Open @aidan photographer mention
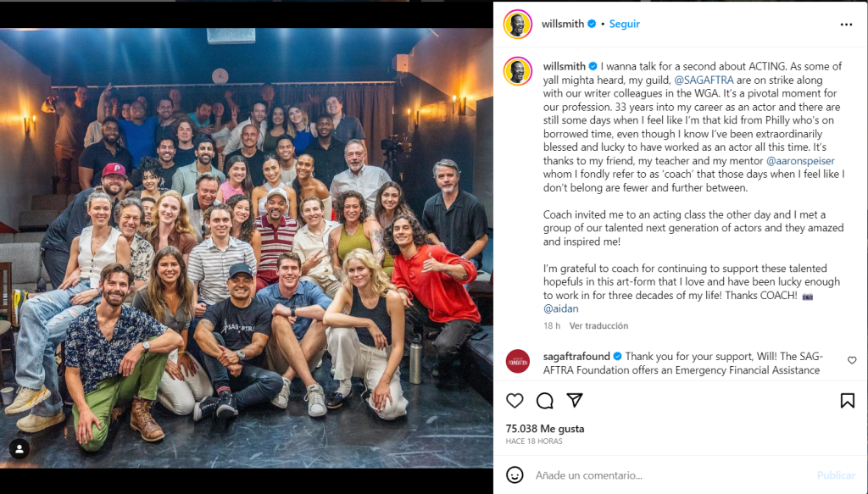This screenshot has width=868, height=494. coord(561,308)
